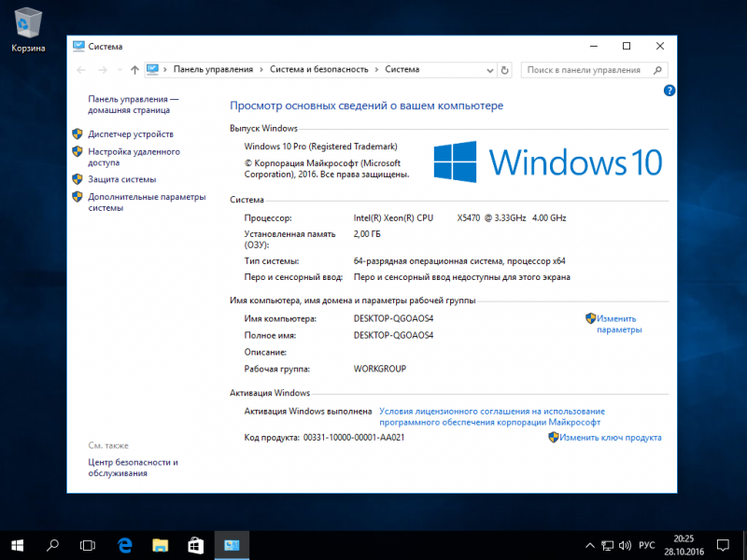This screenshot has height=560, width=747.
Task: Expand the chevron before 'Панель управления'
Action: click(x=165, y=70)
